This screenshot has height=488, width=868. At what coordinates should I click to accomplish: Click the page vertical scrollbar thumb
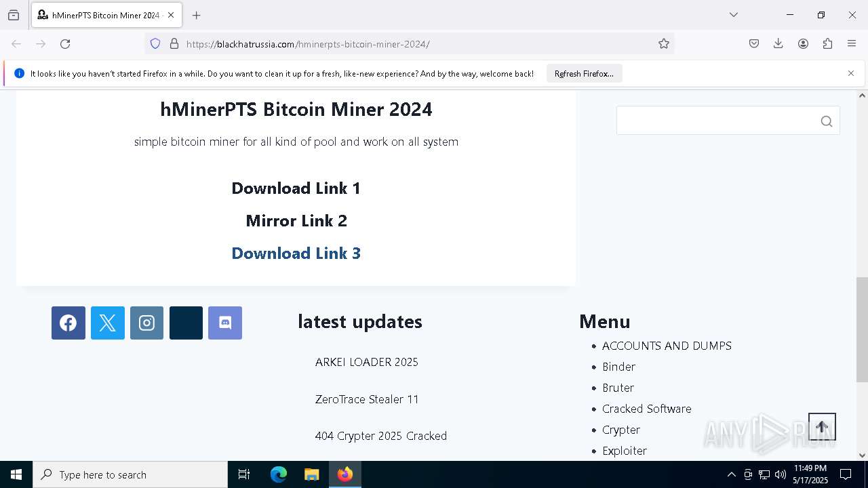pos(862,330)
